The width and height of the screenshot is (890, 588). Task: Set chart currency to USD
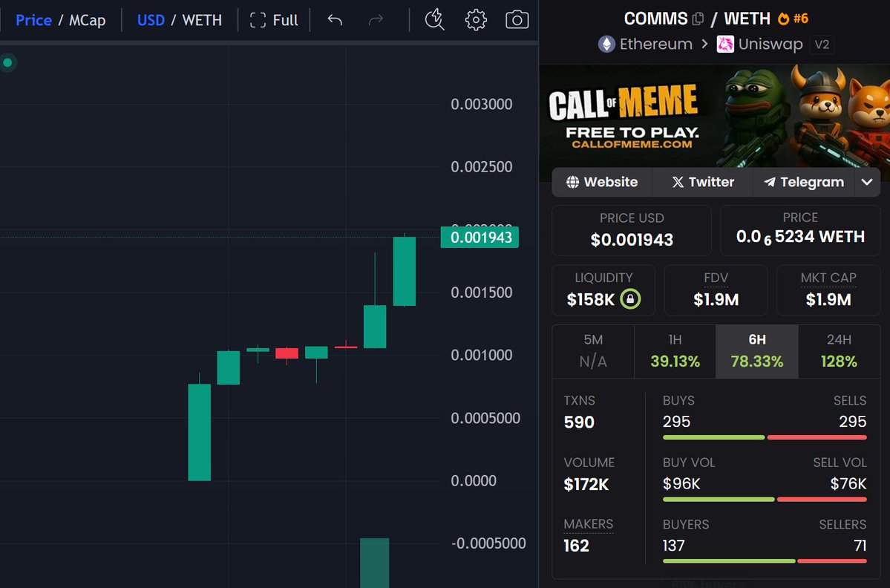pos(151,21)
